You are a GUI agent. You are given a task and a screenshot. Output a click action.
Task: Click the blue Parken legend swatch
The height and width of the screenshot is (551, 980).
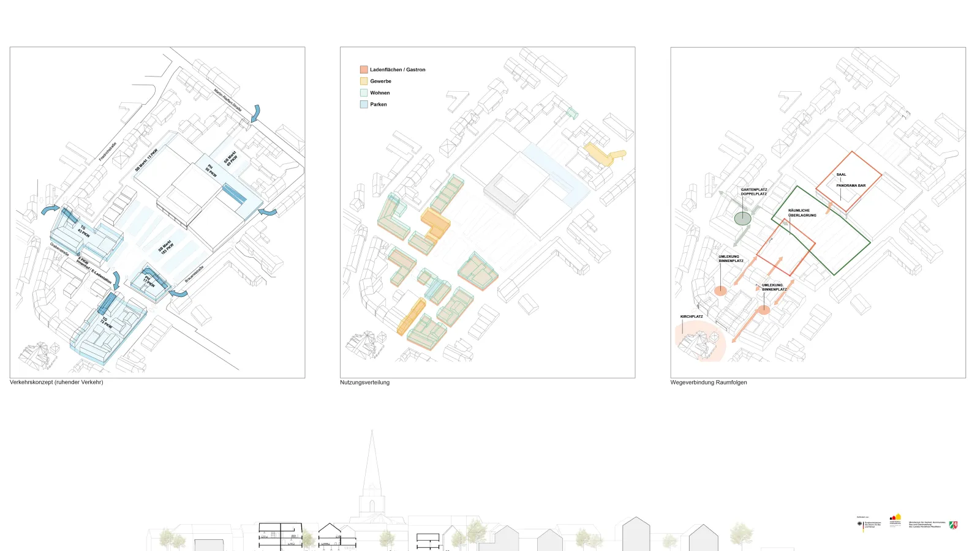point(364,104)
